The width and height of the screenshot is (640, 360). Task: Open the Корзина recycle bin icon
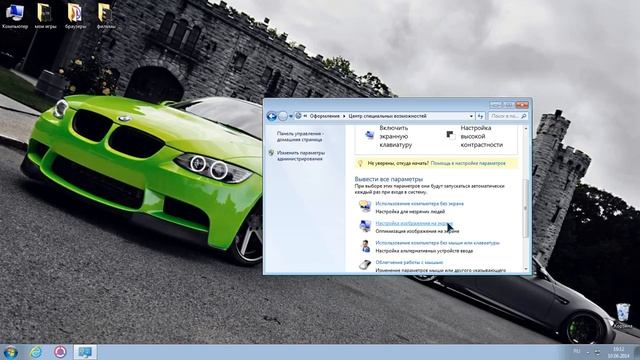pos(623,316)
